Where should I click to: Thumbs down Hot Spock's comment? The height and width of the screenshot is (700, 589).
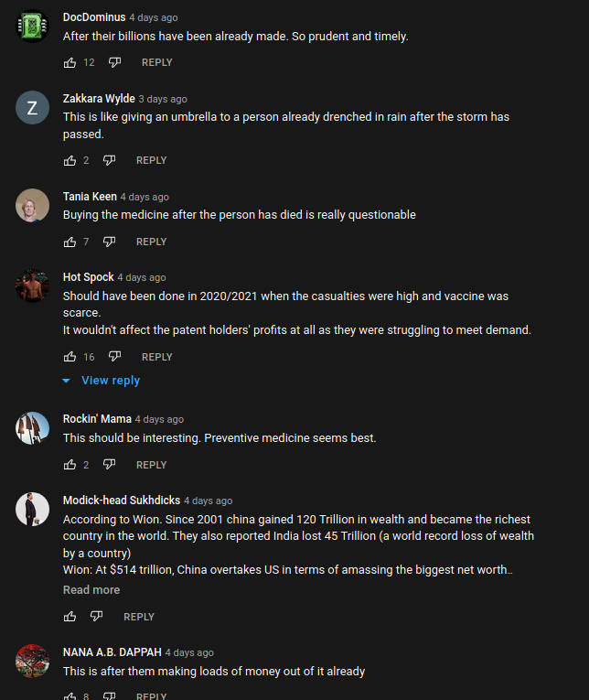click(114, 357)
